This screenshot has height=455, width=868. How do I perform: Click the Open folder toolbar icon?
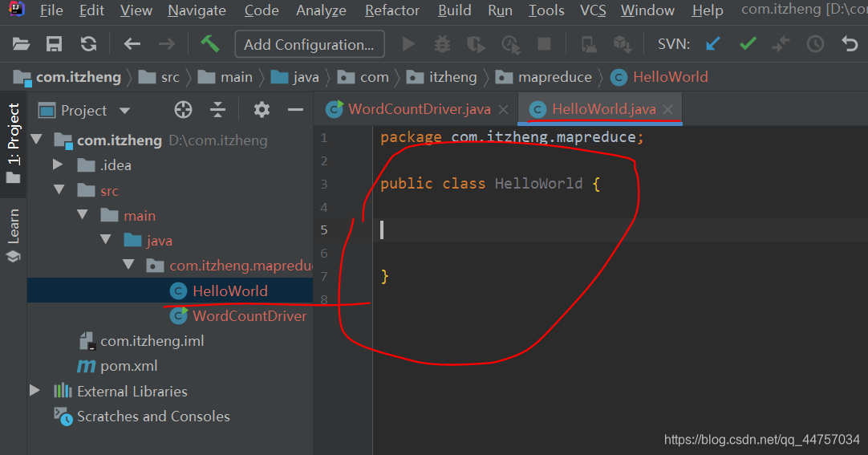pyautogui.click(x=22, y=44)
